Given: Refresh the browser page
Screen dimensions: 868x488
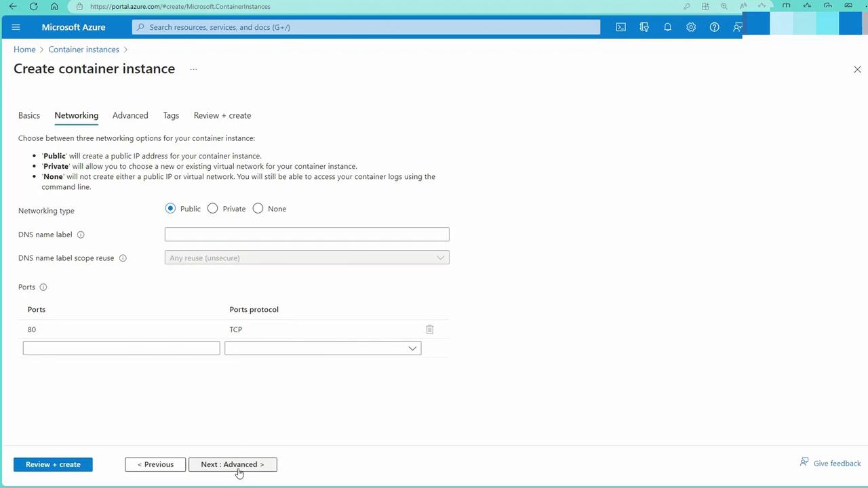Looking at the screenshot, I should (x=34, y=6).
